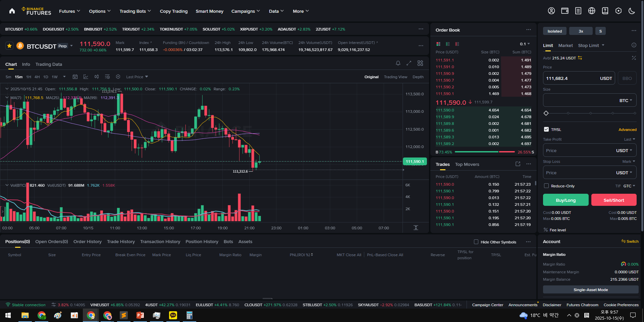Select the combined buy/sell order book view icon
The width and height of the screenshot is (644, 322).
point(438,44)
